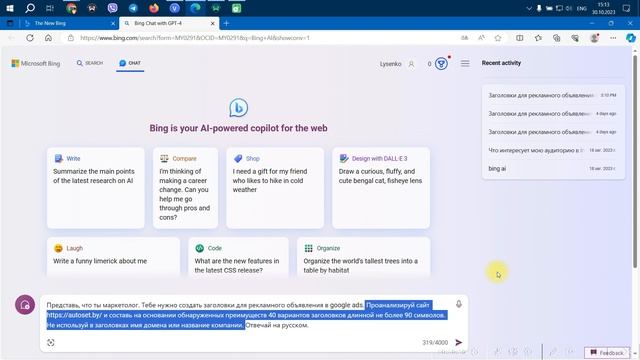Open Edge collections
Viewport: 640px width, 360px height.
point(557,38)
